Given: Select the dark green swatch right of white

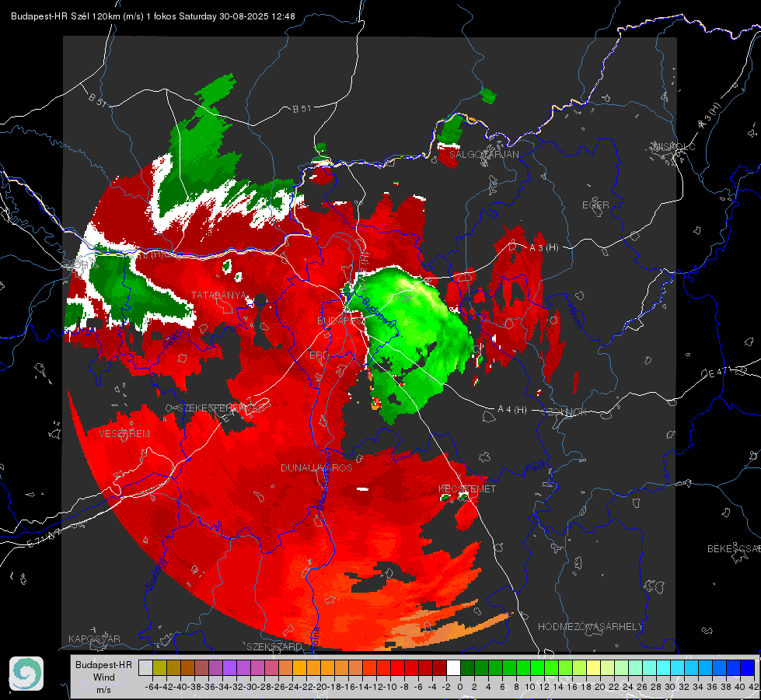Looking at the screenshot, I should tap(467, 667).
